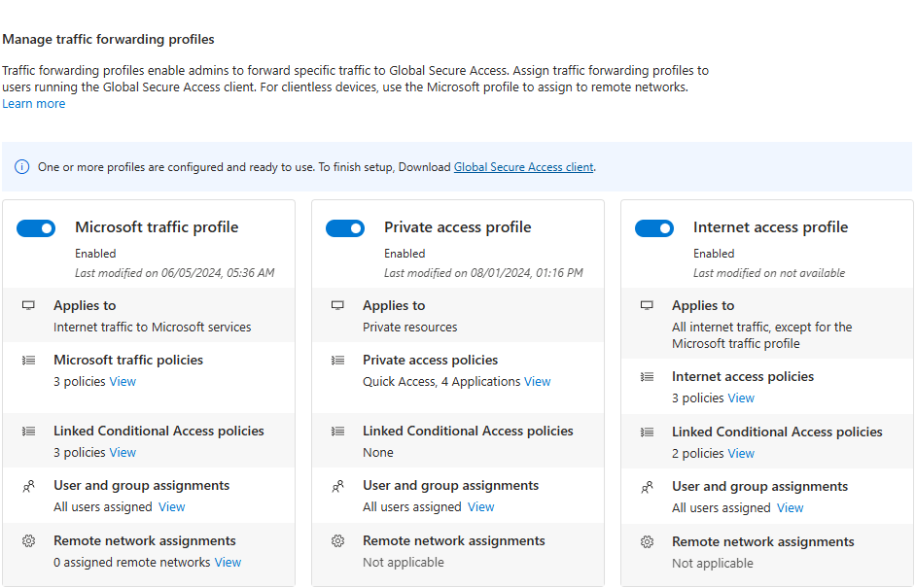Select the 'Microsoft traffic profile' card title
This screenshot has width=915, height=588.
click(x=157, y=226)
